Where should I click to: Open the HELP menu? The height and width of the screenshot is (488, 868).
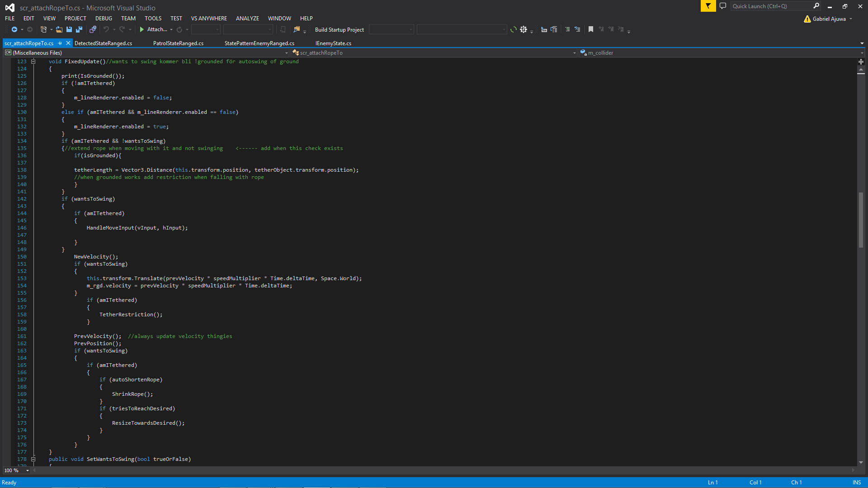point(306,19)
